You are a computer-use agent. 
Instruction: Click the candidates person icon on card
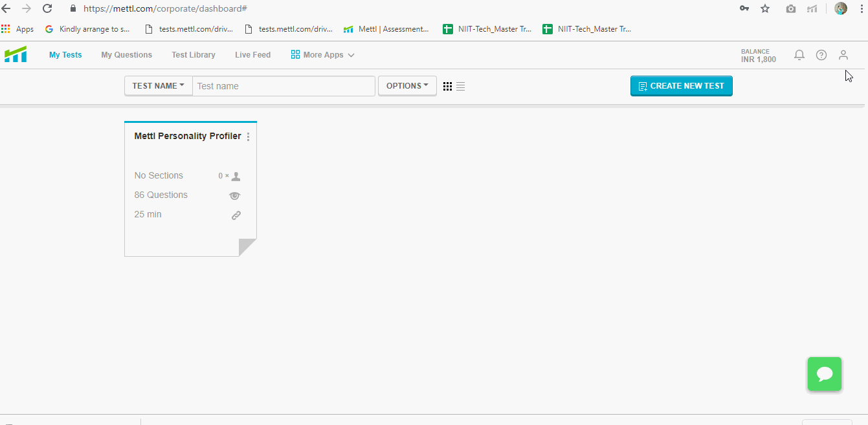[236, 176]
